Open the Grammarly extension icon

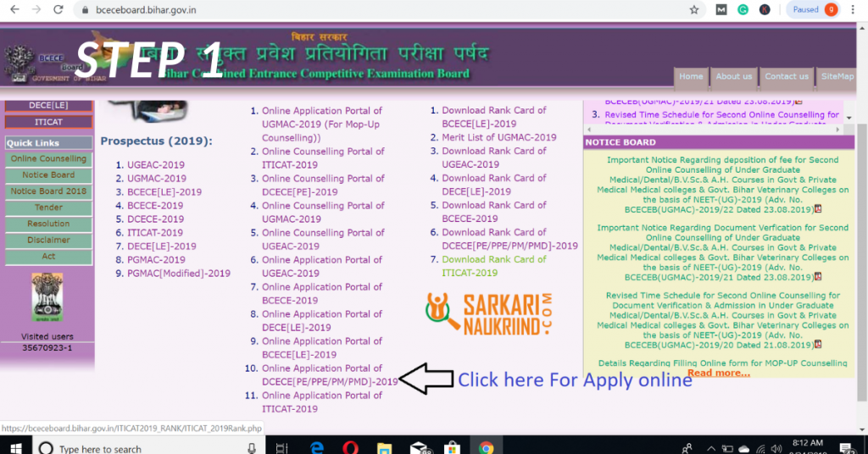[743, 9]
